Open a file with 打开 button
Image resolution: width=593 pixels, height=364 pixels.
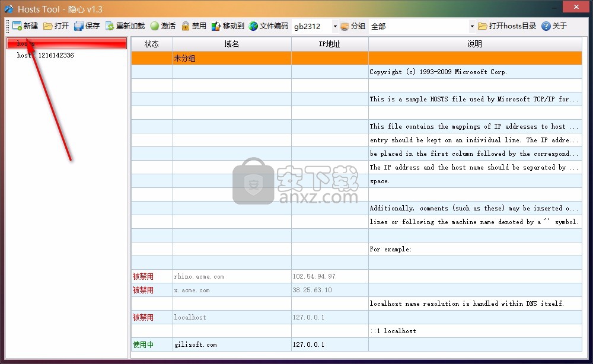point(56,26)
